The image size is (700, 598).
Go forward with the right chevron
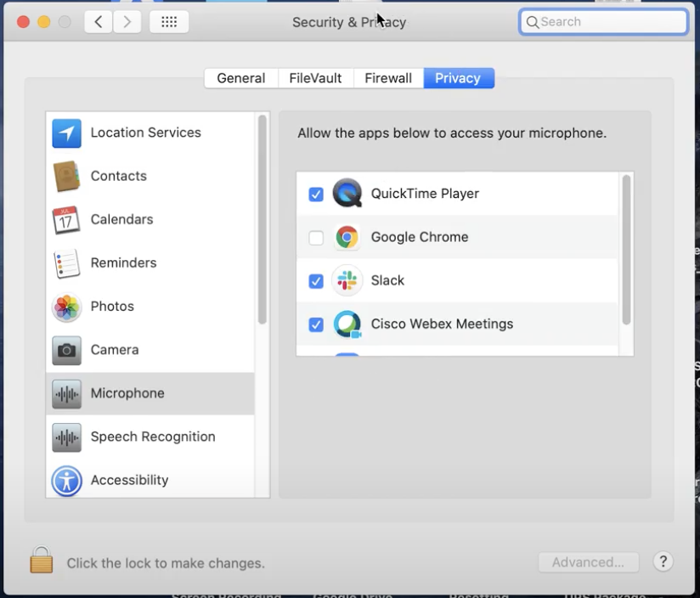[127, 21]
